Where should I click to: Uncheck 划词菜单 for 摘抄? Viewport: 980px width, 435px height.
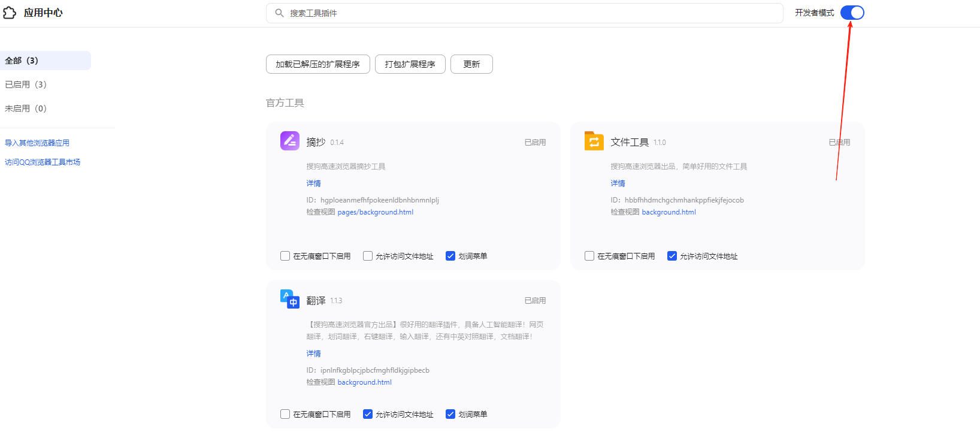click(x=450, y=256)
